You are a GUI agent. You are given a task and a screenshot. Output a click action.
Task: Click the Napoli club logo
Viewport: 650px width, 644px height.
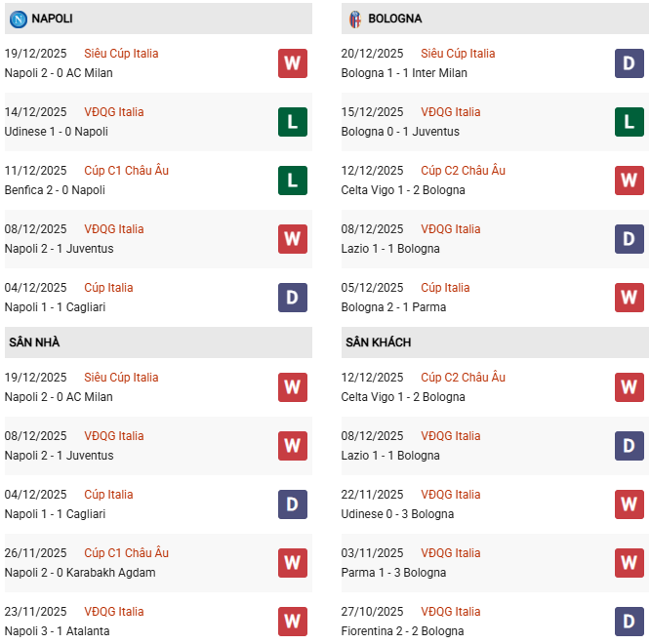click(x=18, y=19)
